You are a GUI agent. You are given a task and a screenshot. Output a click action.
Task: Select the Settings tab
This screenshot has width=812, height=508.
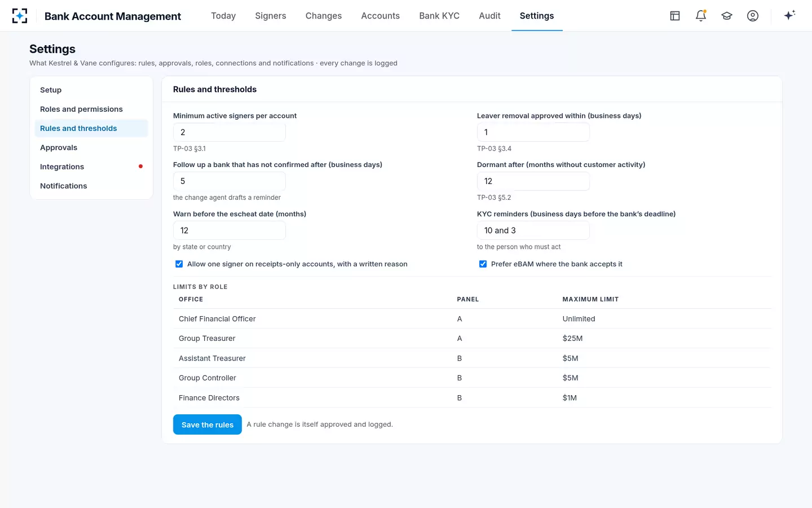tap(537, 16)
